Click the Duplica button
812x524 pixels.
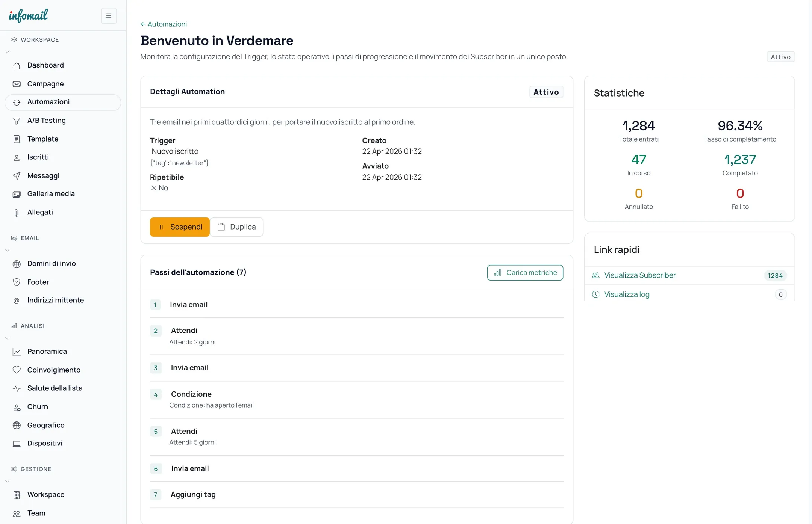tap(236, 227)
